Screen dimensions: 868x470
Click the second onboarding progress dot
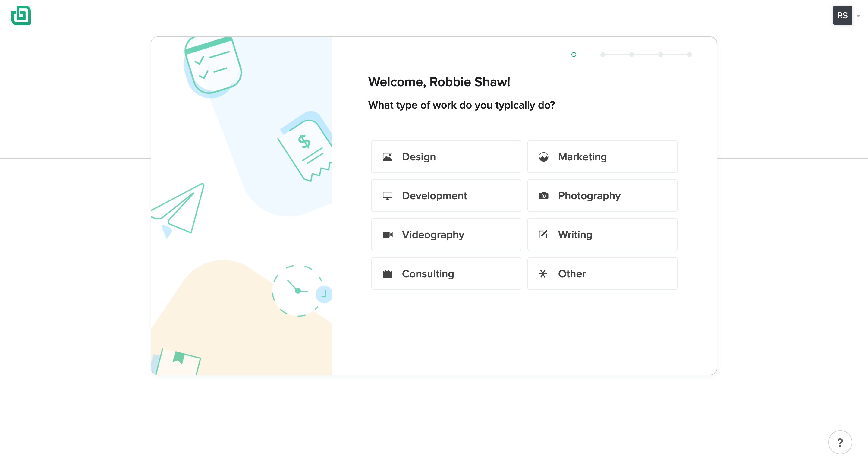tap(602, 55)
